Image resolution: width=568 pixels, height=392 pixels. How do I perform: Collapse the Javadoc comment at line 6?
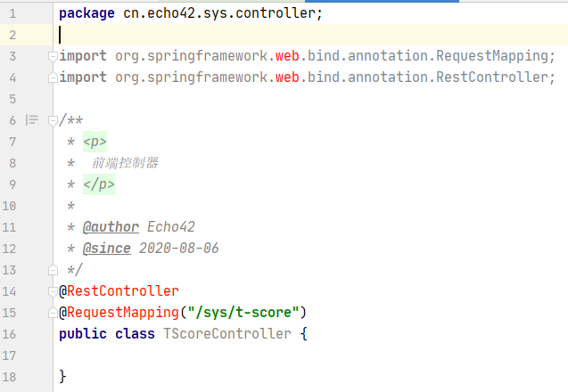[x=54, y=120]
